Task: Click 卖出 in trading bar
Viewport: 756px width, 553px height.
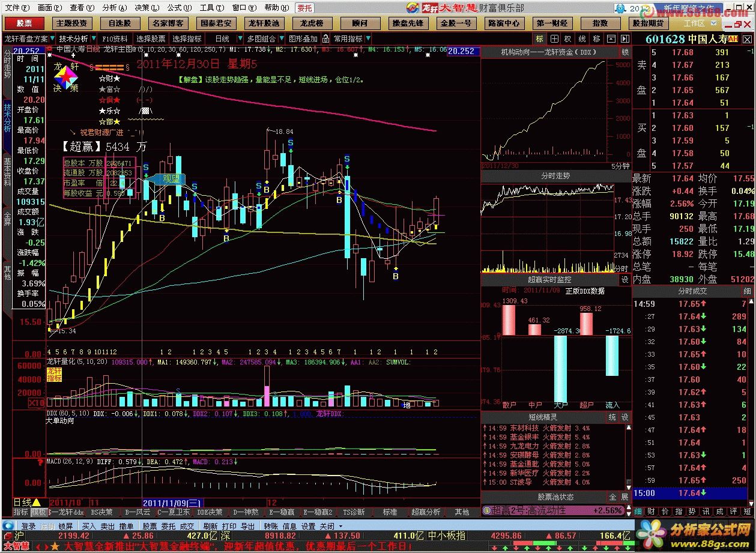Action: [x=107, y=526]
